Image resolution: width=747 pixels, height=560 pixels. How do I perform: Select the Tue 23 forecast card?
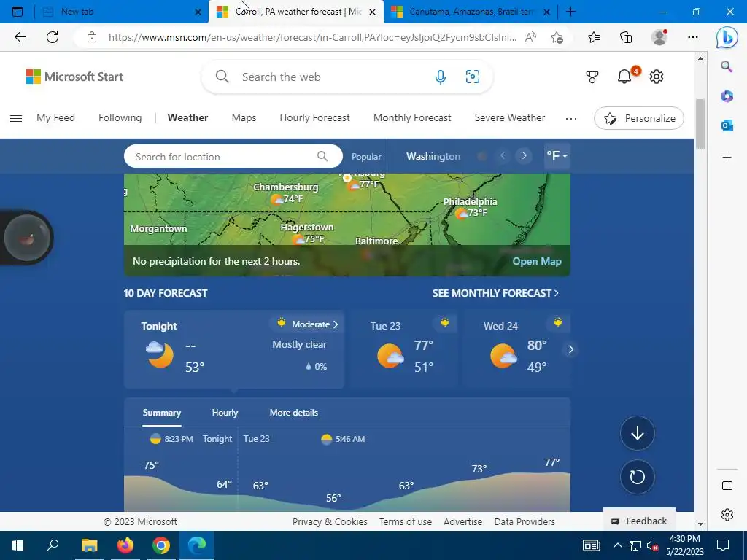tap(402, 348)
